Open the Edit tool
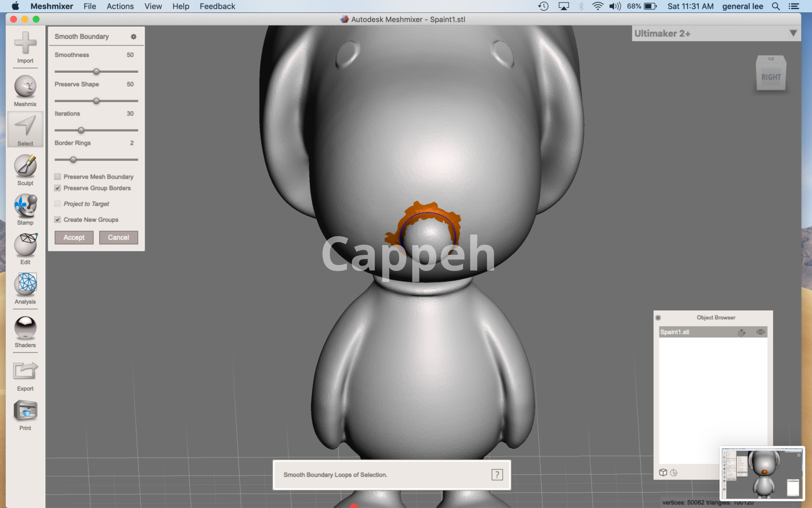Screen dimensions: 812x508 pyautogui.click(x=25, y=246)
